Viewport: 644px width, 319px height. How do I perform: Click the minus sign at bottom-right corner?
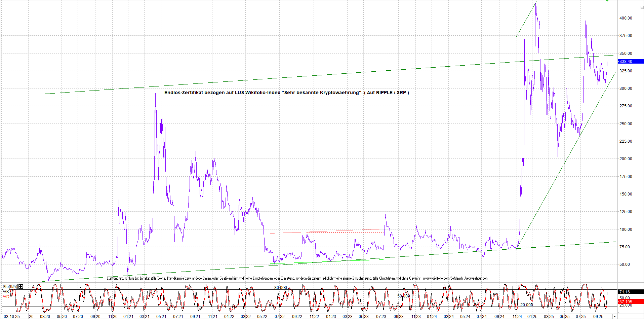coord(615,317)
